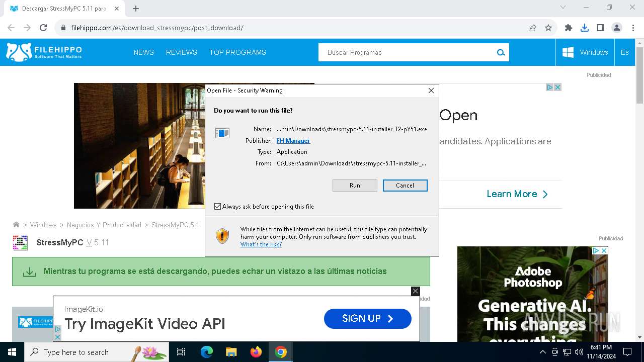Click the home breadcrumb icon
Screen dimensions: 644x362
(16, 225)
